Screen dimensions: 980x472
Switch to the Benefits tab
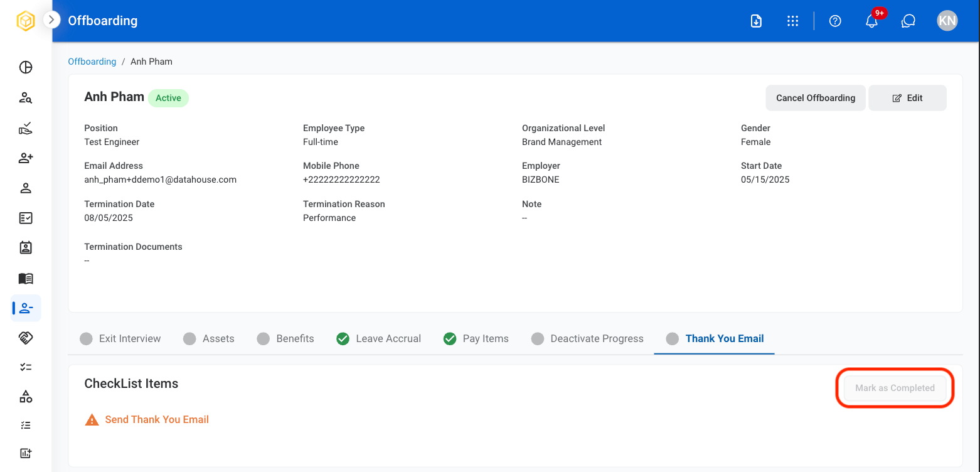coord(285,338)
